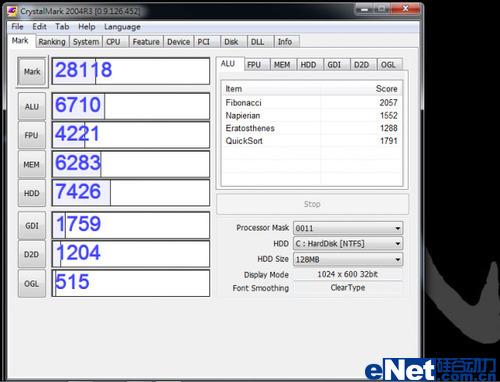Switch to the Ranking tab
Viewport: 500px width, 382px height.
(52, 42)
